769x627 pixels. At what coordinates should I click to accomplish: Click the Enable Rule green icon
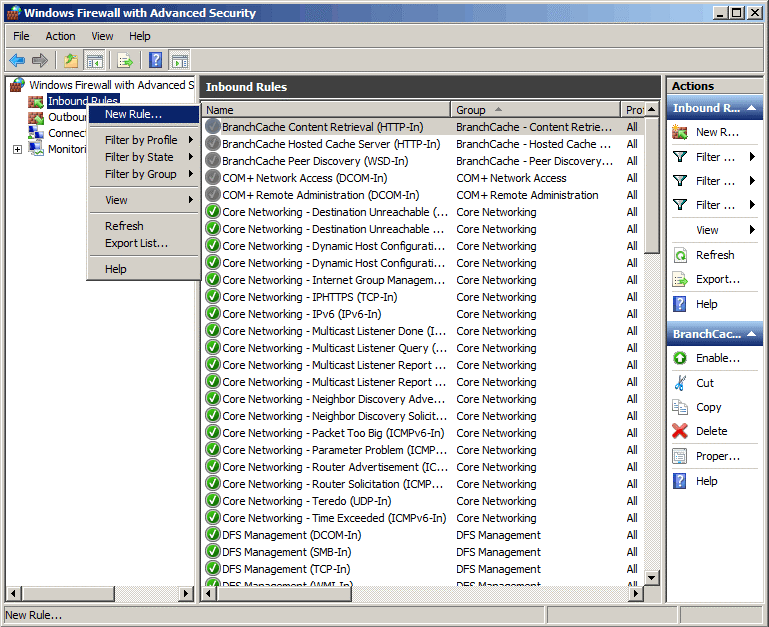click(680, 358)
